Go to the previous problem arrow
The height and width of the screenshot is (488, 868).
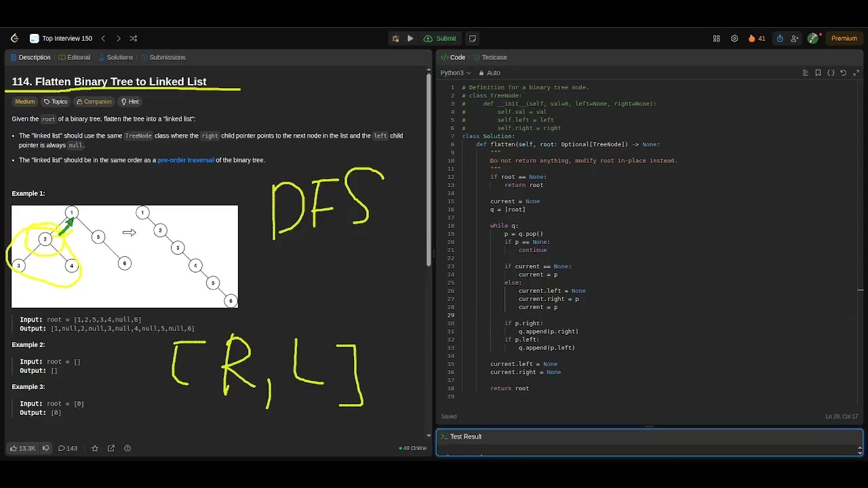(103, 39)
